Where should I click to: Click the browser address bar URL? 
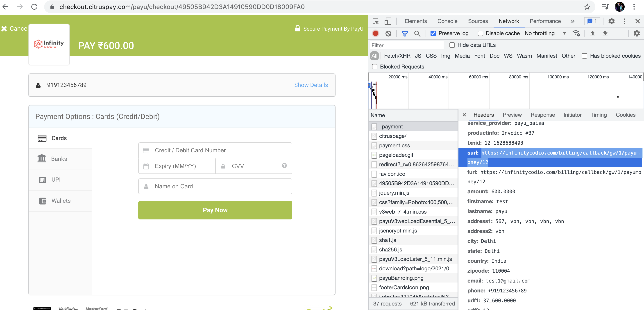[x=182, y=7]
